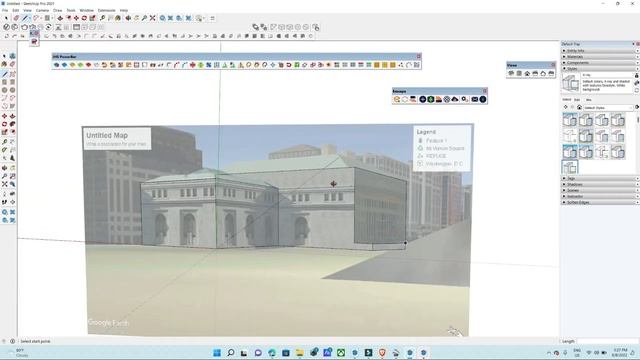Expand the Soften Edges tray panel
Image resolution: width=640 pixels, height=360 pixels.
pyautogui.click(x=600, y=202)
